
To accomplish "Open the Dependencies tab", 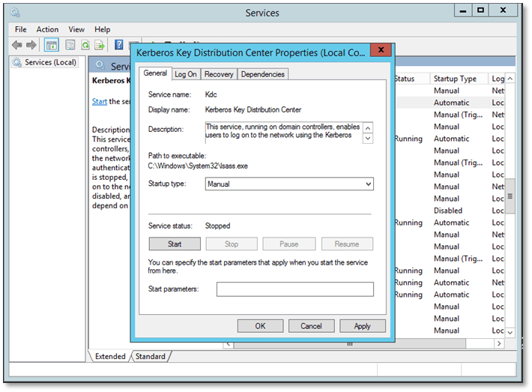I will coord(262,74).
